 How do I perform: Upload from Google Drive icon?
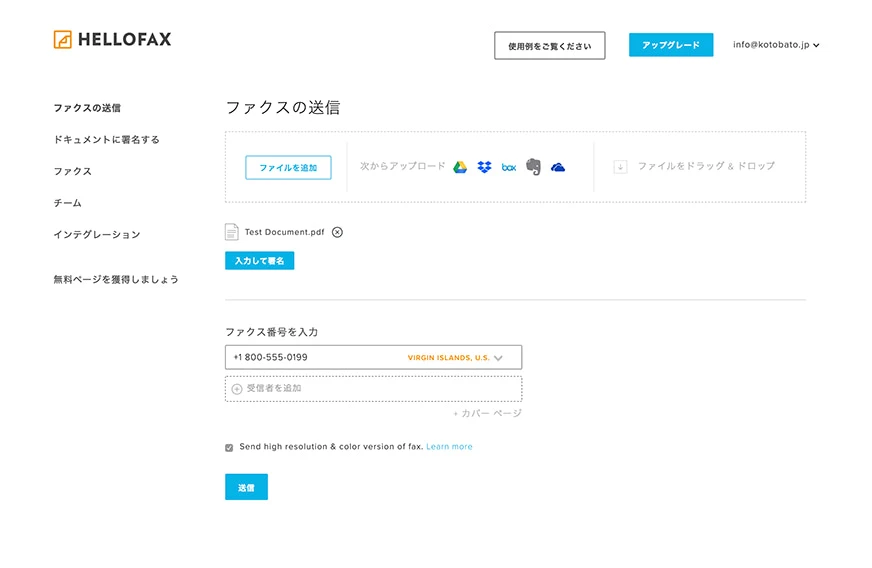460,167
